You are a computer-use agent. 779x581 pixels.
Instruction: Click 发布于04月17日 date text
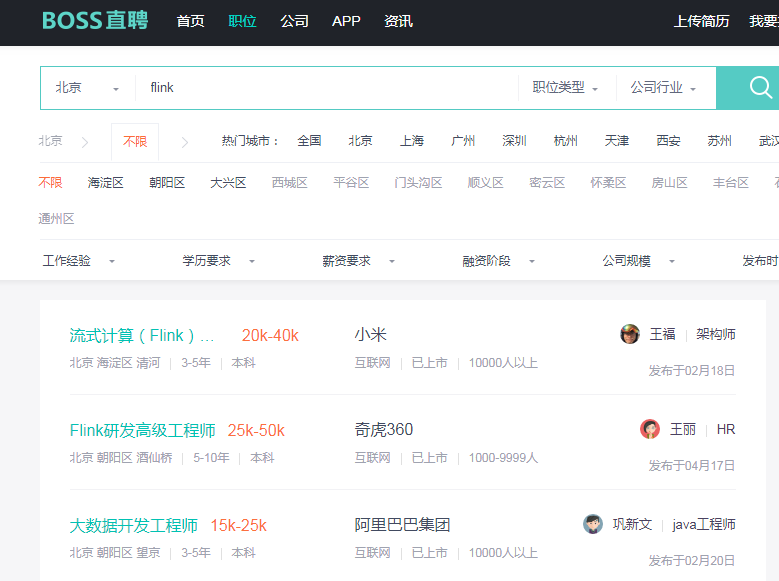tap(692, 466)
